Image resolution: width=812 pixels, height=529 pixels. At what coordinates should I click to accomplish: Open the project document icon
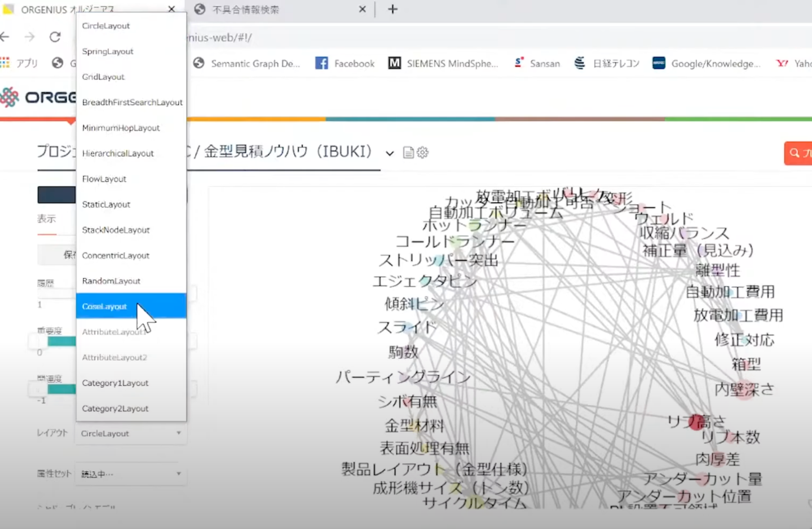[x=408, y=153]
